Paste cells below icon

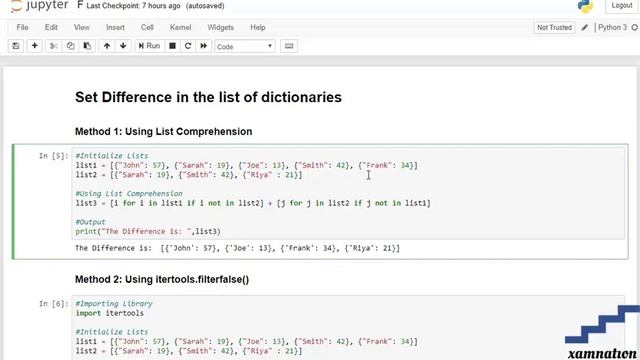87,46
